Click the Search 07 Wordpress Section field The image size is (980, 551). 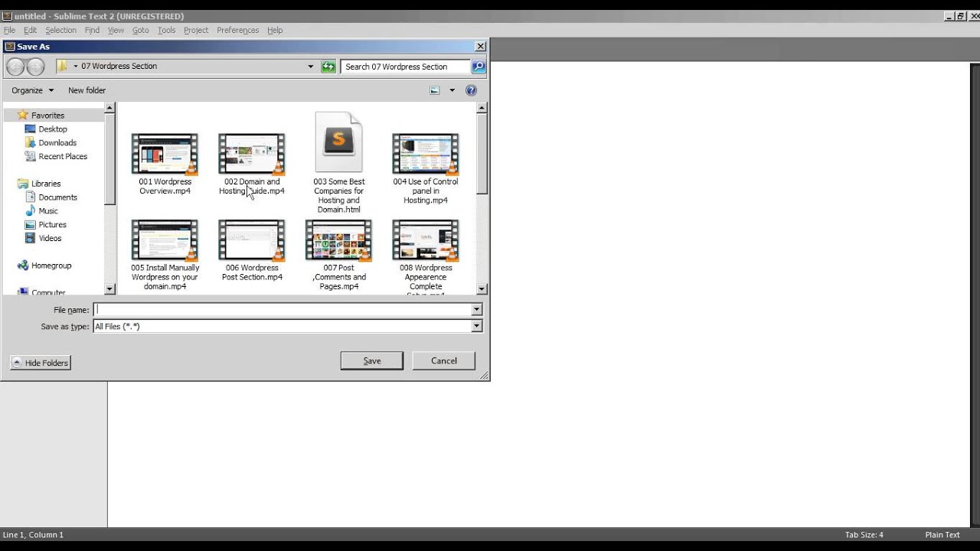406,67
